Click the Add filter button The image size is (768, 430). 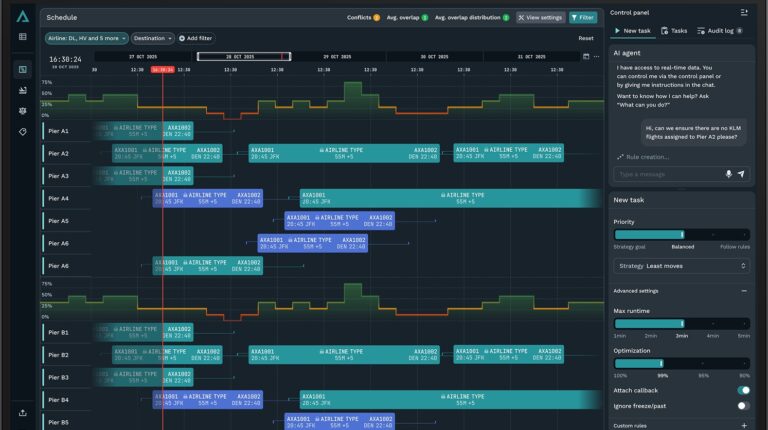pos(196,38)
